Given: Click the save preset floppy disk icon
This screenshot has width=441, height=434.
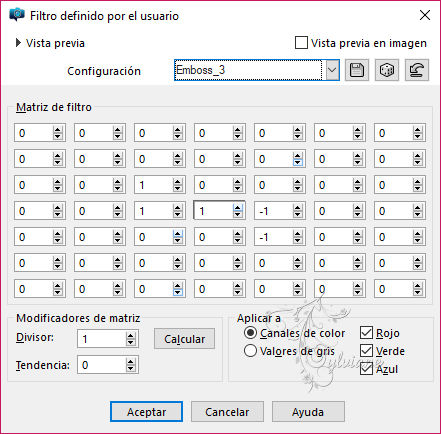Looking at the screenshot, I should 357,70.
